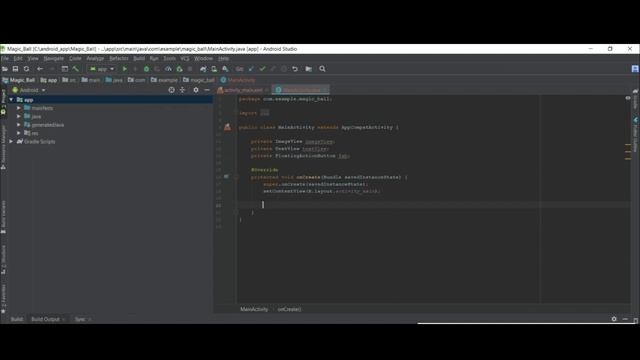This screenshot has height=360, width=640.
Task: Click the user avatar icon at top right
Action: click(x=635, y=69)
